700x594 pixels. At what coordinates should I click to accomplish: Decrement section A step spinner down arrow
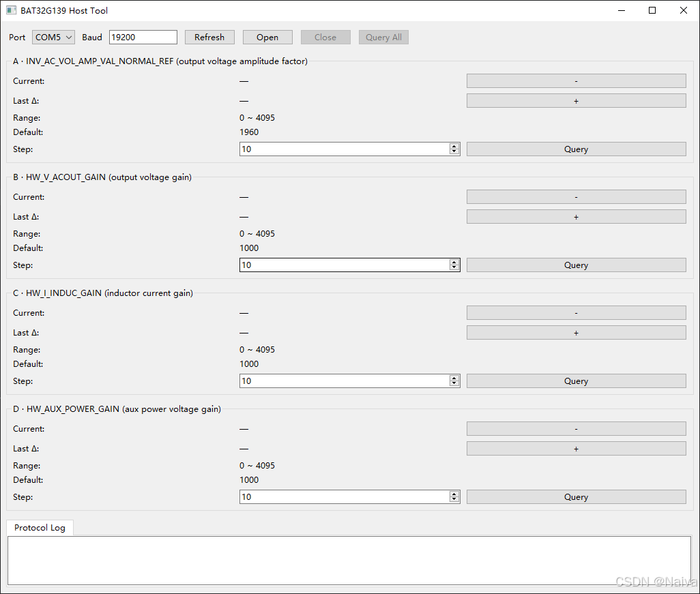[454, 151]
